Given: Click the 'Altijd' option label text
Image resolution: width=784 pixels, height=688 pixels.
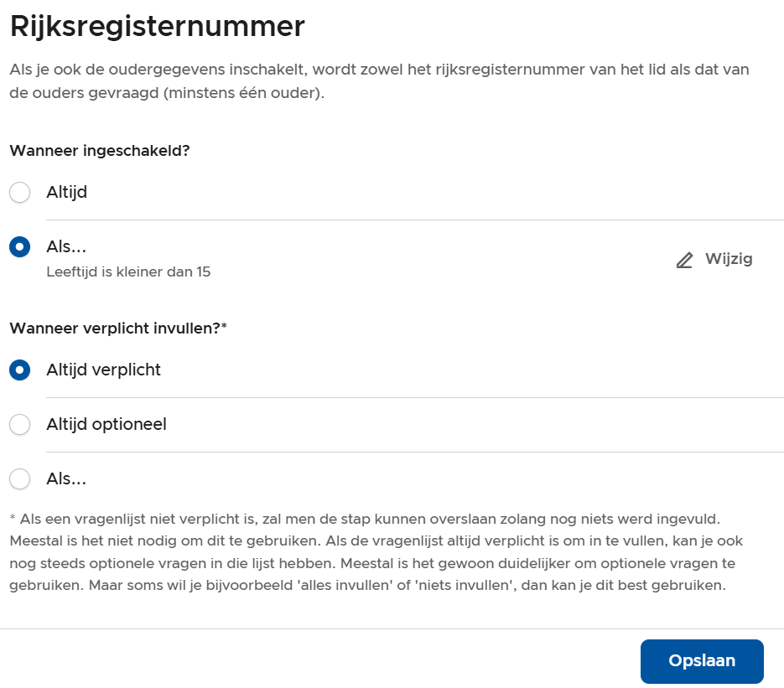Looking at the screenshot, I should click(67, 193).
